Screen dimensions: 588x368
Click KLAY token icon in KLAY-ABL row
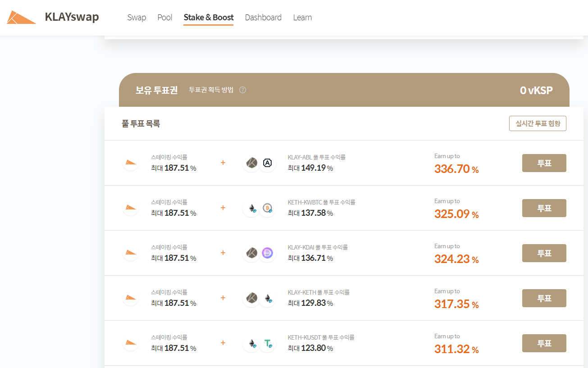[251, 163]
